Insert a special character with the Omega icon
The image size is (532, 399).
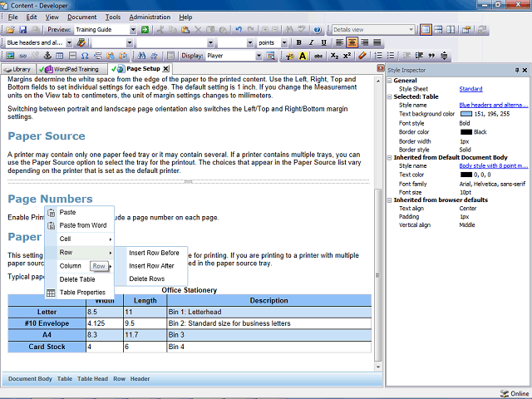click(85, 56)
